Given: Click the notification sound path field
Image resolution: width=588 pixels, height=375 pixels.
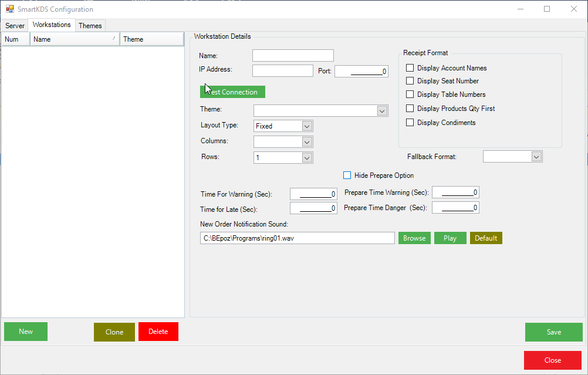Looking at the screenshot, I should [298, 238].
